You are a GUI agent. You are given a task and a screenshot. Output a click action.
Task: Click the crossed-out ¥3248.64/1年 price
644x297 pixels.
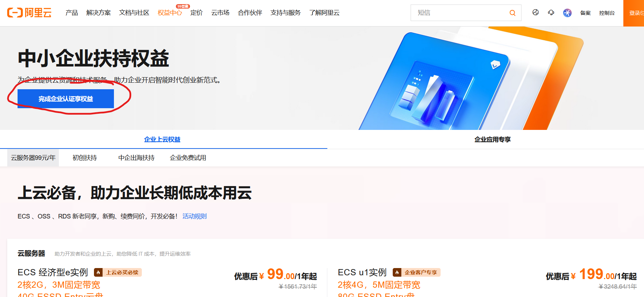[x=618, y=287]
